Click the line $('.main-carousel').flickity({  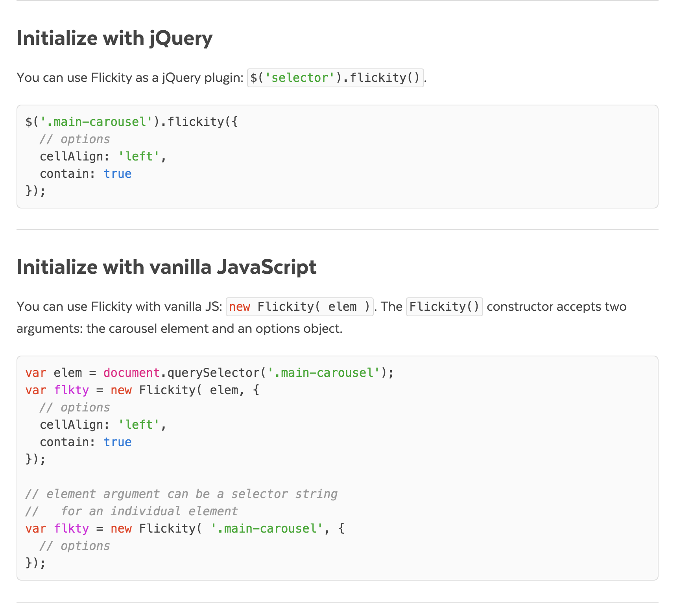pos(132,122)
